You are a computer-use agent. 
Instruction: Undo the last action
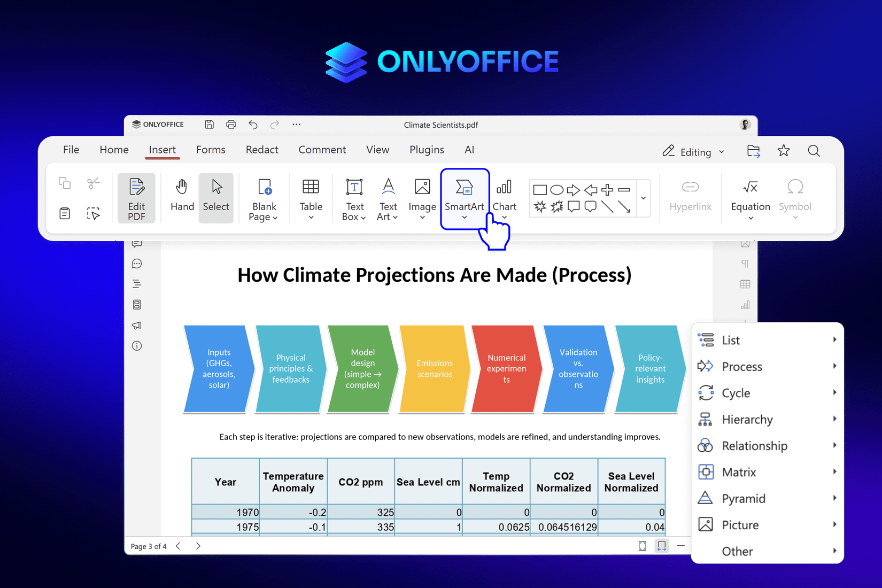click(253, 125)
